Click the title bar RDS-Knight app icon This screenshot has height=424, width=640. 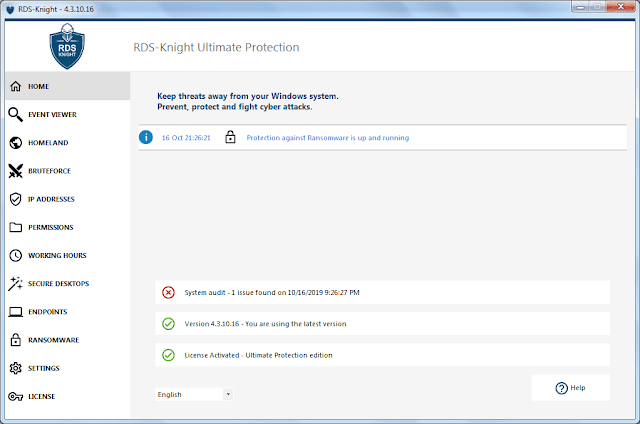[10, 9]
